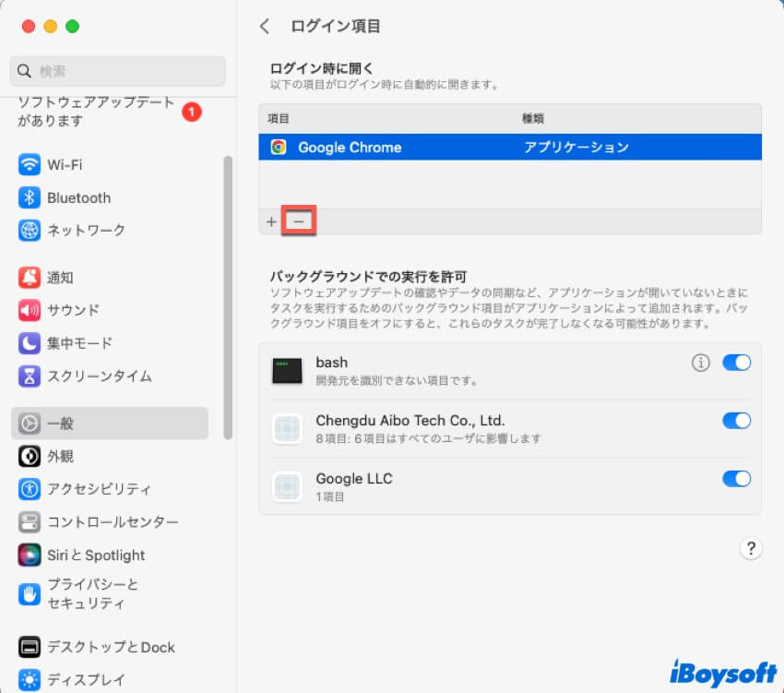Toggle Google LLC background permission
The height and width of the screenshot is (693, 784).
[737, 478]
